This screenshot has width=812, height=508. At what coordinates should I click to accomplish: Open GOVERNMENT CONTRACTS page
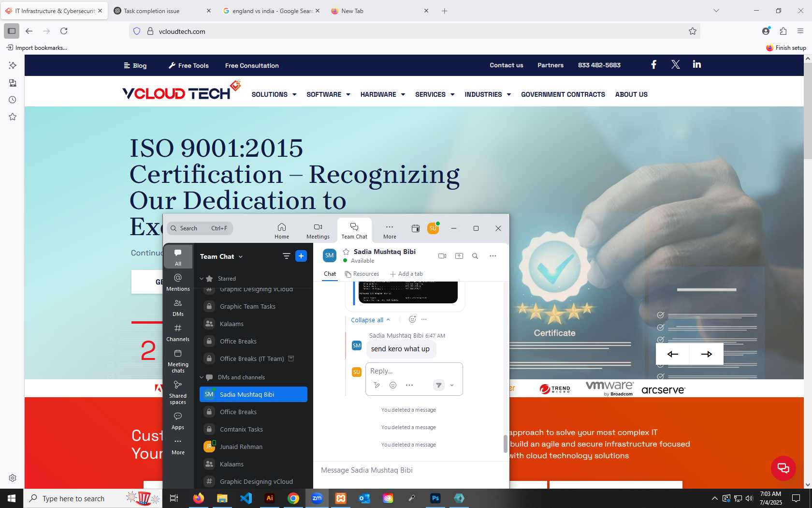tap(563, 94)
